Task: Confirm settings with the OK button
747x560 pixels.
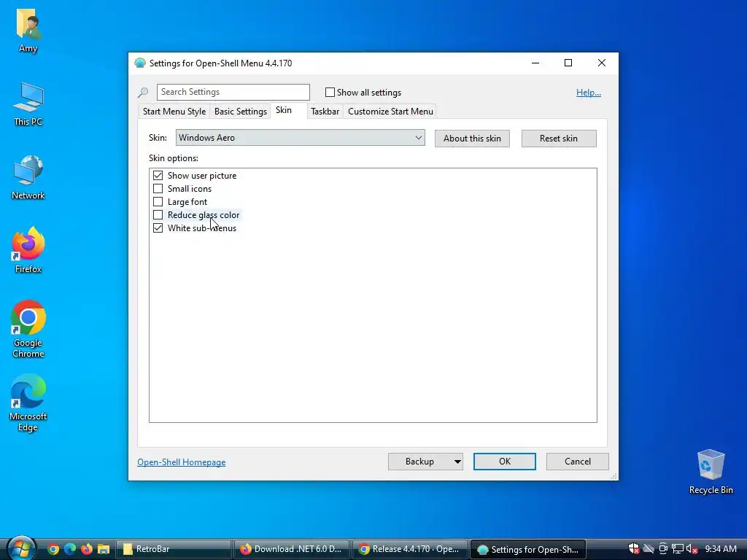Action: pyautogui.click(x=505, y=462)
